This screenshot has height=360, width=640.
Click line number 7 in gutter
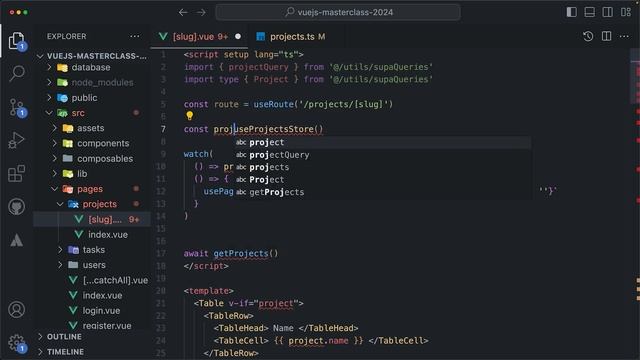(163, 129)
